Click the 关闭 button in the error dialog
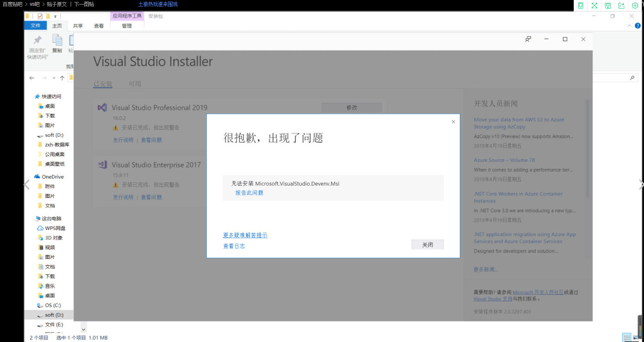This screenshot has height=342, width=644. [x=427, y=245]
